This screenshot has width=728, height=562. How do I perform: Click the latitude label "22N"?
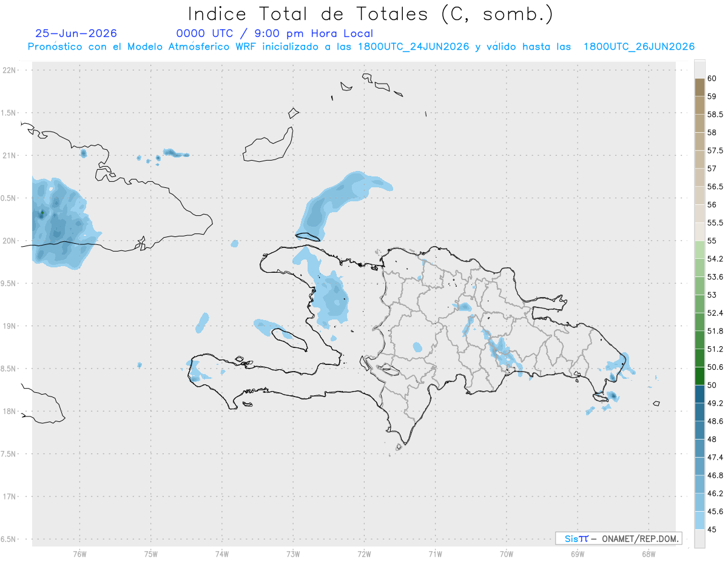coord(10,70)
